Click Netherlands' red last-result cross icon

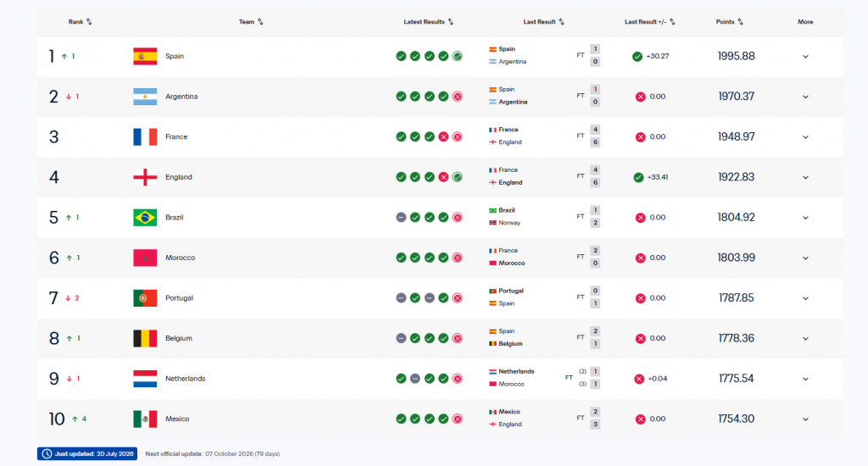click(639, 379)
